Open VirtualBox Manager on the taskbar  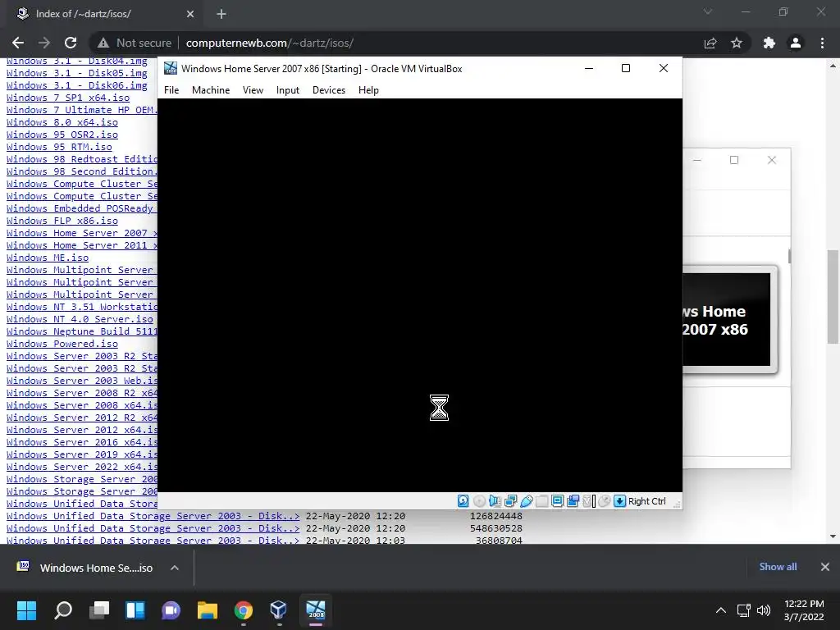(x=279, y=610)
